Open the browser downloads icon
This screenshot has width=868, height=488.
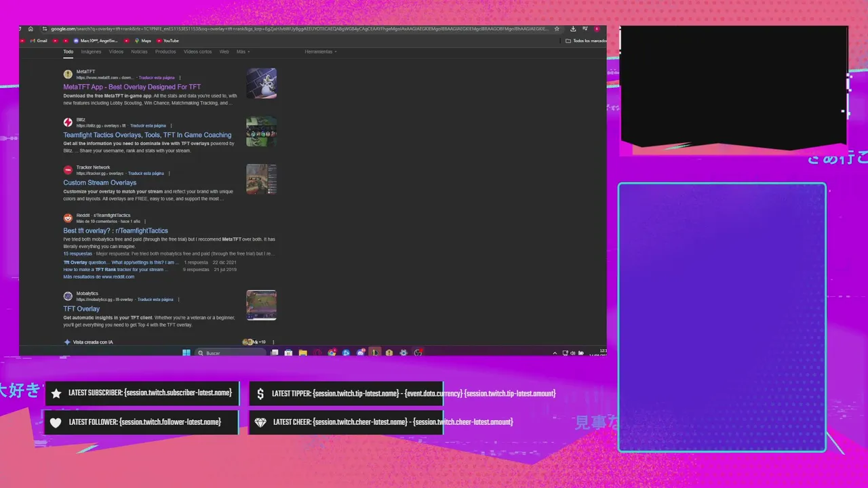click(573, 29)
